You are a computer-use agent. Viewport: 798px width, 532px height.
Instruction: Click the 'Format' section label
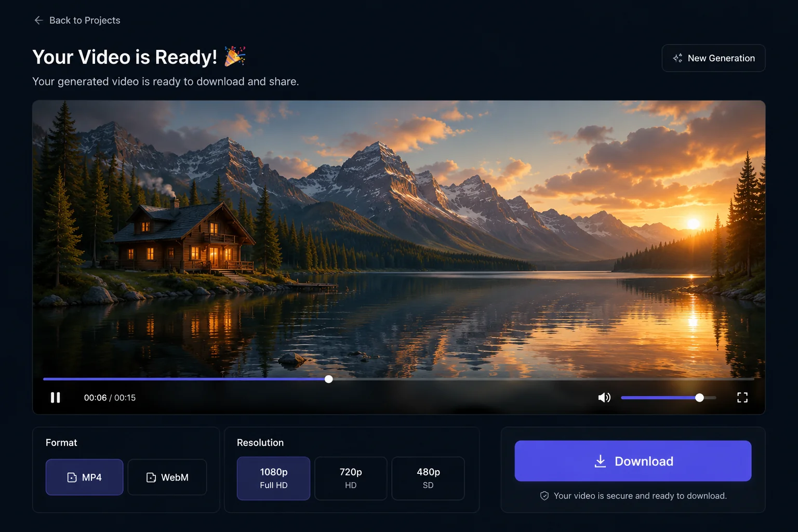[61, 443]
